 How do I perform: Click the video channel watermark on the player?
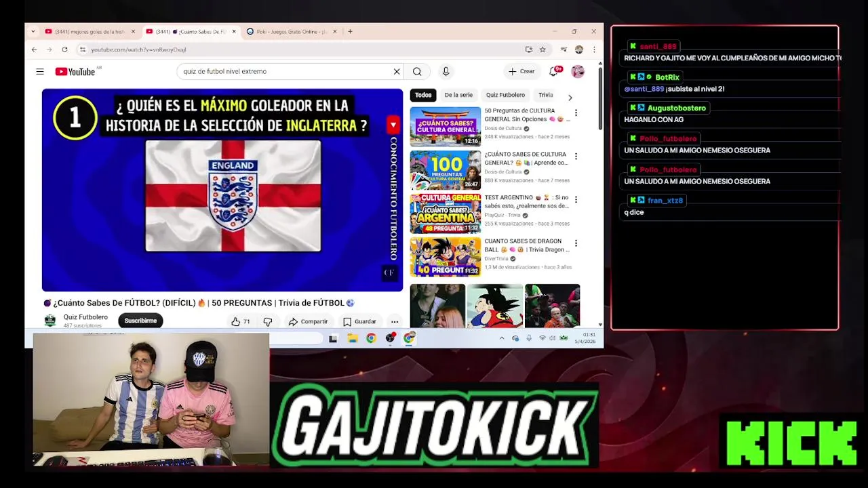pos(389,273)
